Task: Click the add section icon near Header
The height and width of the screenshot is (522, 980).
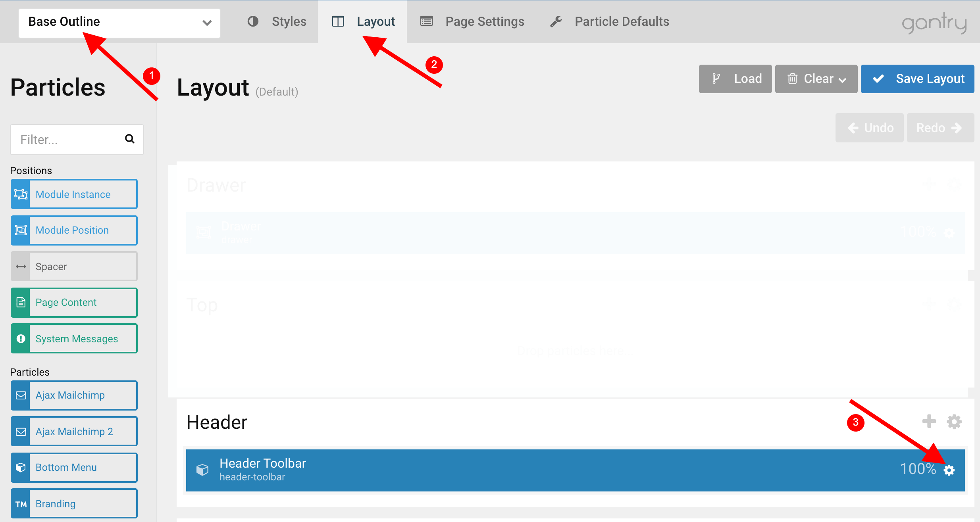Action: [929, 421]
